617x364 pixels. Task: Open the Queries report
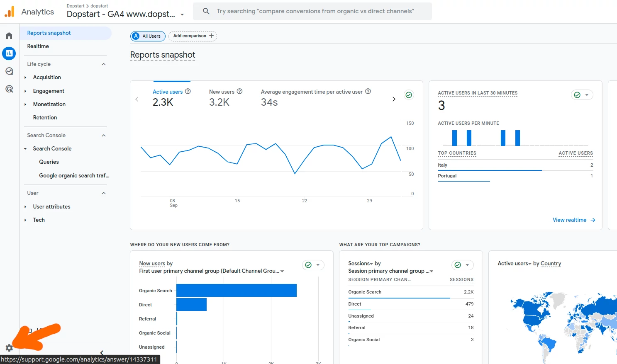49,162
